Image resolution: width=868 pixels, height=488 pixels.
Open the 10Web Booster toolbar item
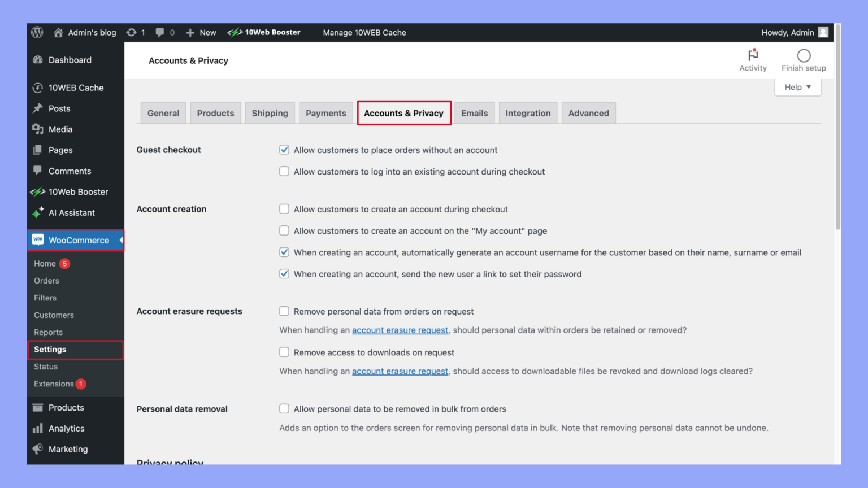pyautogui.click(x=263, y=32)
